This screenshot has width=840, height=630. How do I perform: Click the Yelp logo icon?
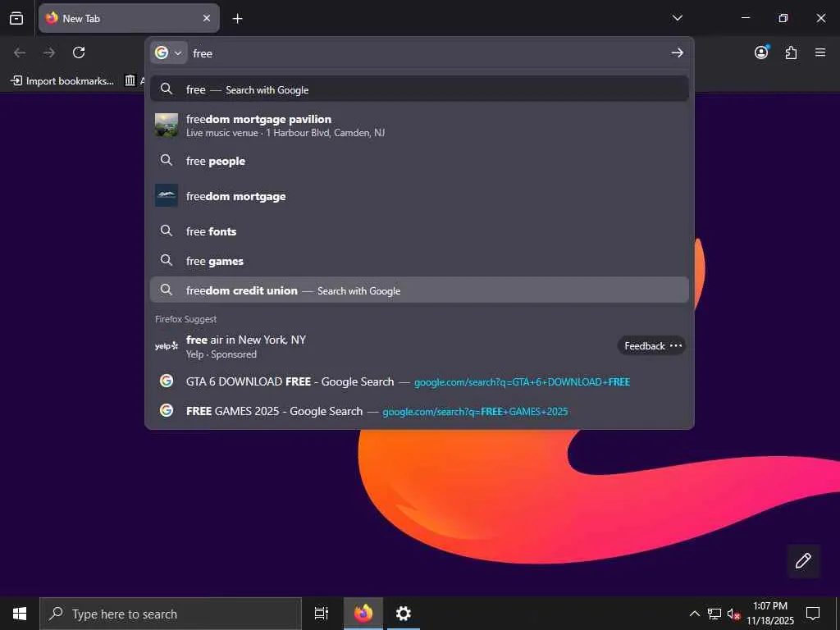click(166, 346)
